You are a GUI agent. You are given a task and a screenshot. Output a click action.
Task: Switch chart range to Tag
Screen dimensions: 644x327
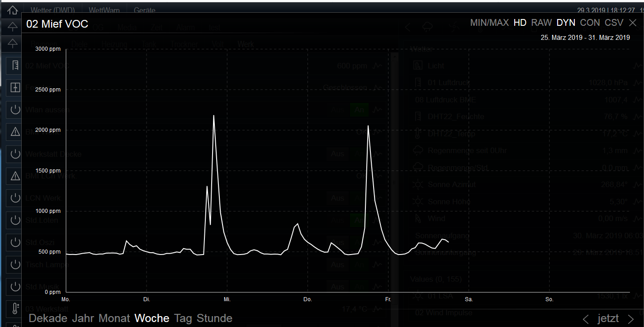(x=183, y=318)
